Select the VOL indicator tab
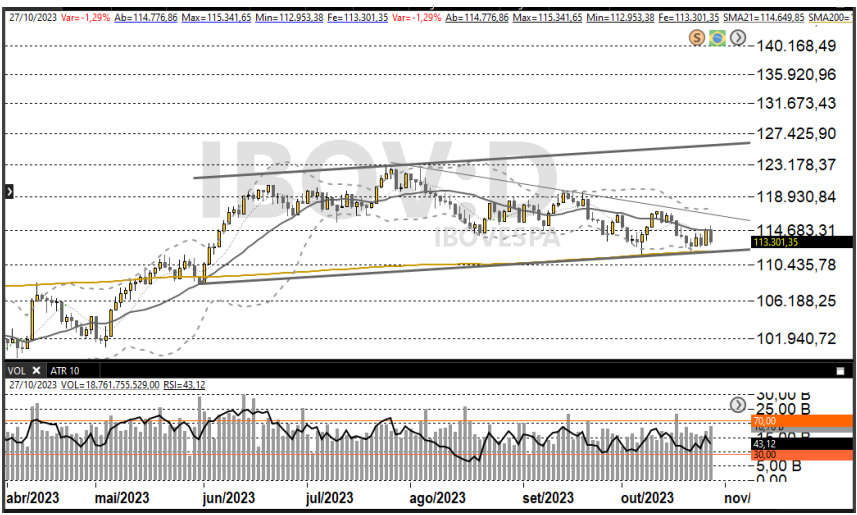This screenshot has width=857, height=515. (x=16, y=370)
